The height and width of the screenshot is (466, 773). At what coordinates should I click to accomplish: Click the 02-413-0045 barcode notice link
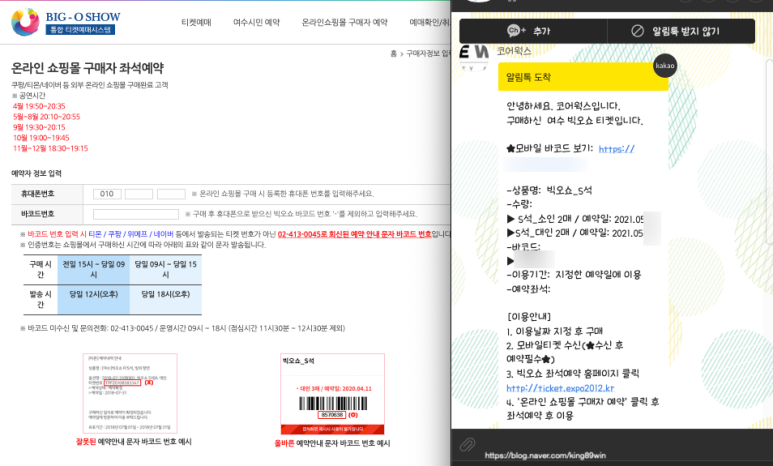coord(354,234)
